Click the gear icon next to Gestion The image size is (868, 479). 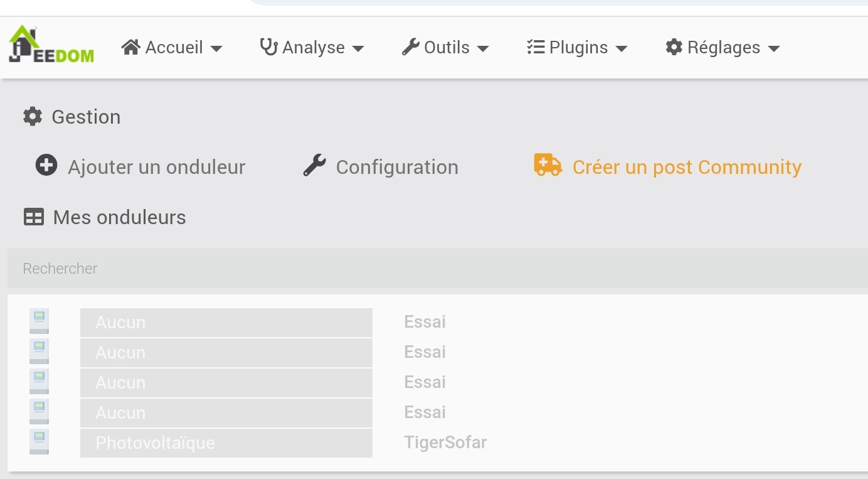pos(33,116)
